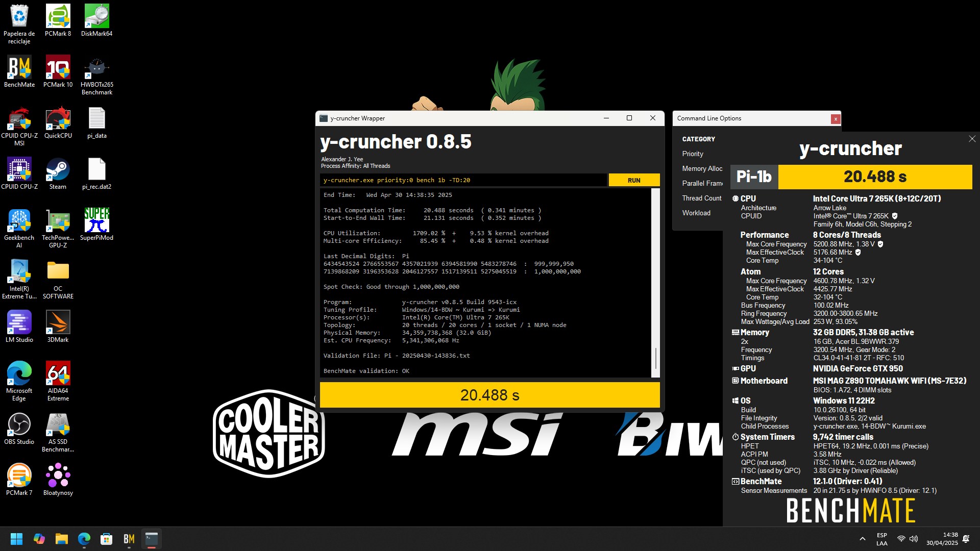Open the volume control in the tray
The image size is (980, 551).
pyautogui.click(x=914, y=539)
